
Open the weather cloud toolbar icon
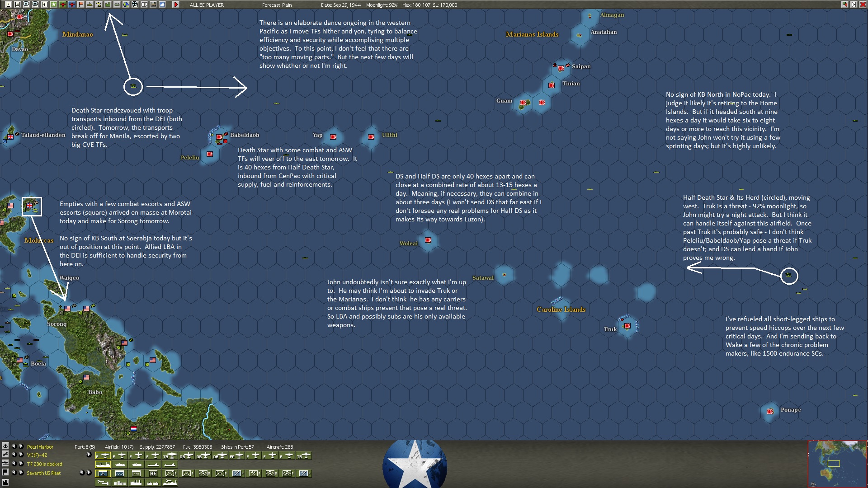pos(162,5)
